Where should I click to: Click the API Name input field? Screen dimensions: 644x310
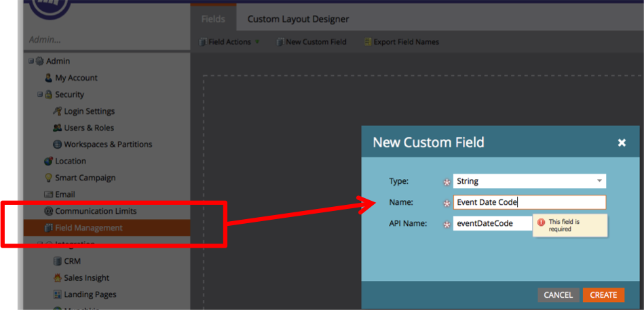click(x=493, y=224)
